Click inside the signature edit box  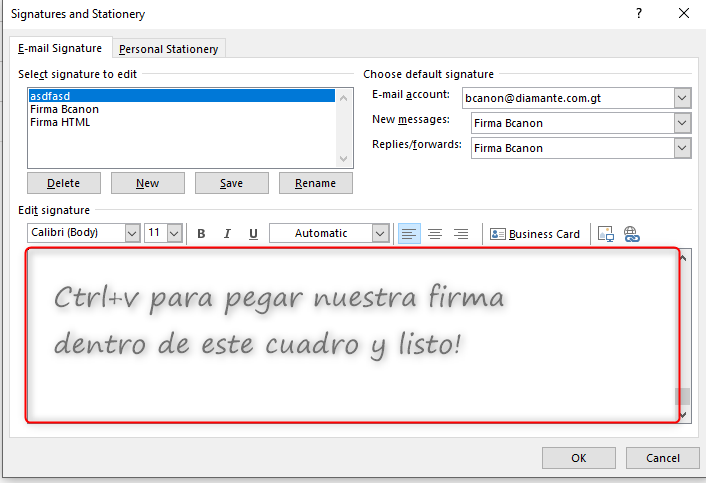pos(352,335)
